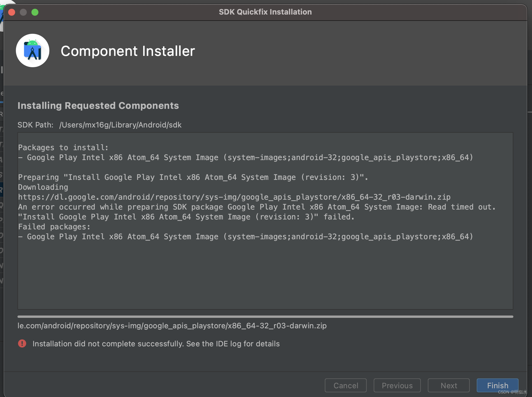Close the SDK Quickfix Installation window
This screenshot has height=397, width=532.
pos(12,12)
